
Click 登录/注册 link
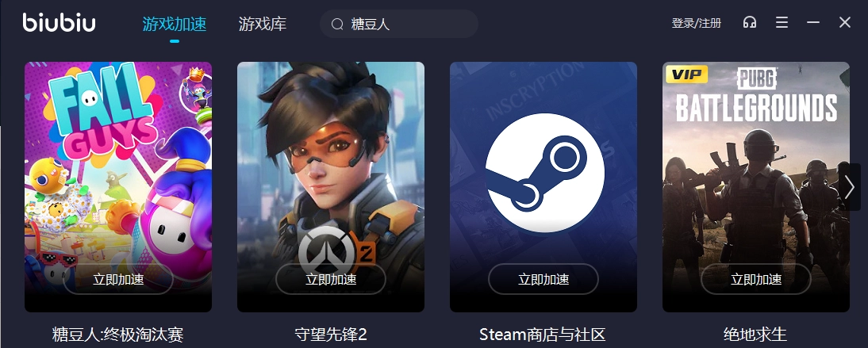click(697, 23)
